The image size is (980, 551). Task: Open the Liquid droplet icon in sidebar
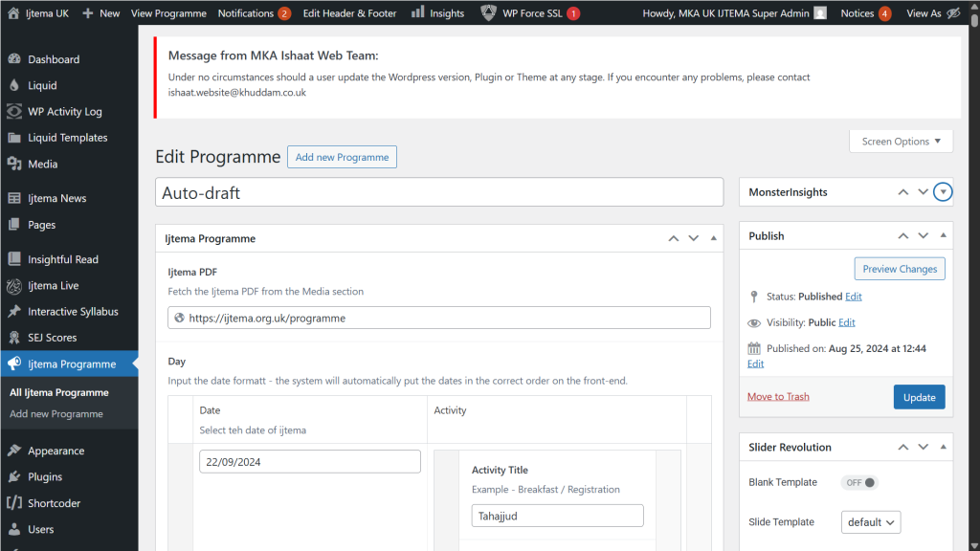[14, 85]
